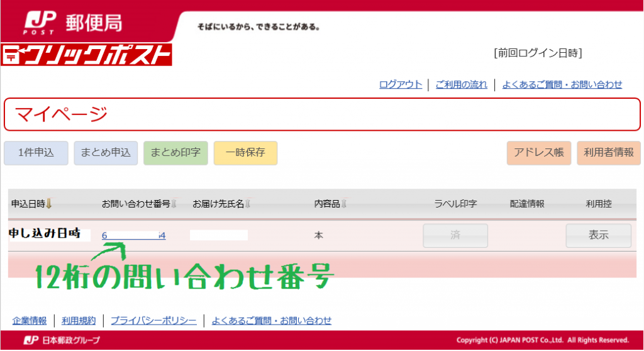Viewport: 644px width, 351px height.
Task: Open 一時保存 saved drafts
Action: [x=245, y=153]
